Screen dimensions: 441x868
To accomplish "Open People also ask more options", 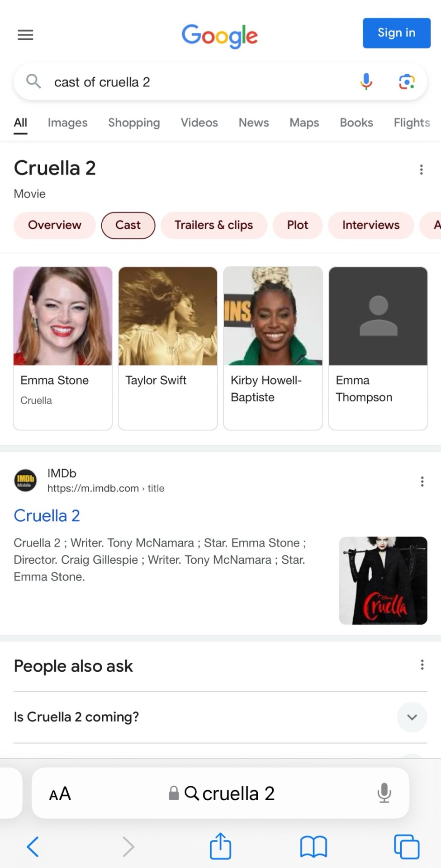I will pyautogui.click(x=422, y=665).
